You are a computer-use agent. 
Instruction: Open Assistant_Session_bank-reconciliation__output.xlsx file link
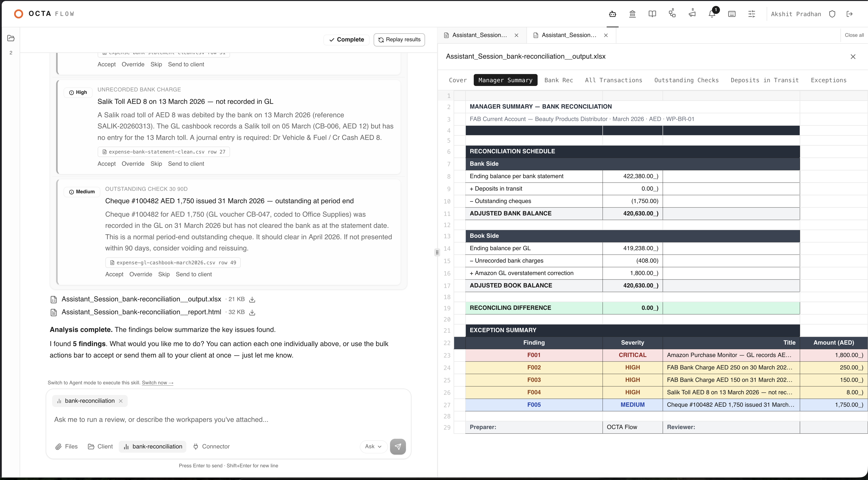[x=141, y=299]
